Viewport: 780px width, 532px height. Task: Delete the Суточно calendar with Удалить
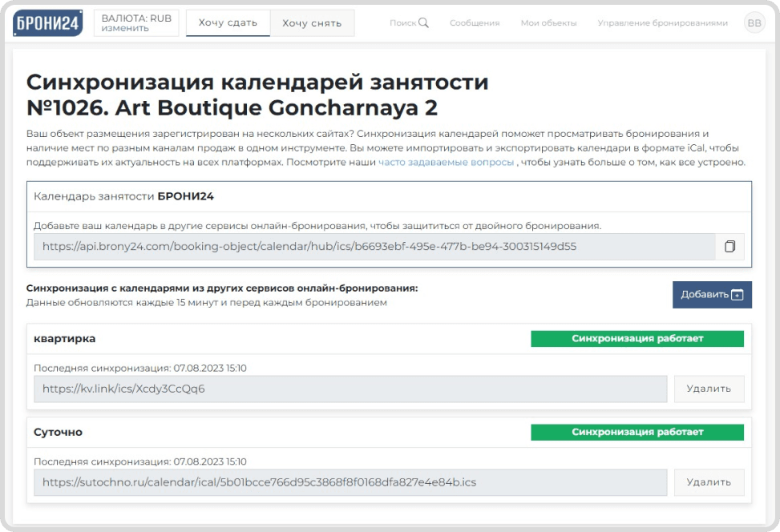(709, 482)
